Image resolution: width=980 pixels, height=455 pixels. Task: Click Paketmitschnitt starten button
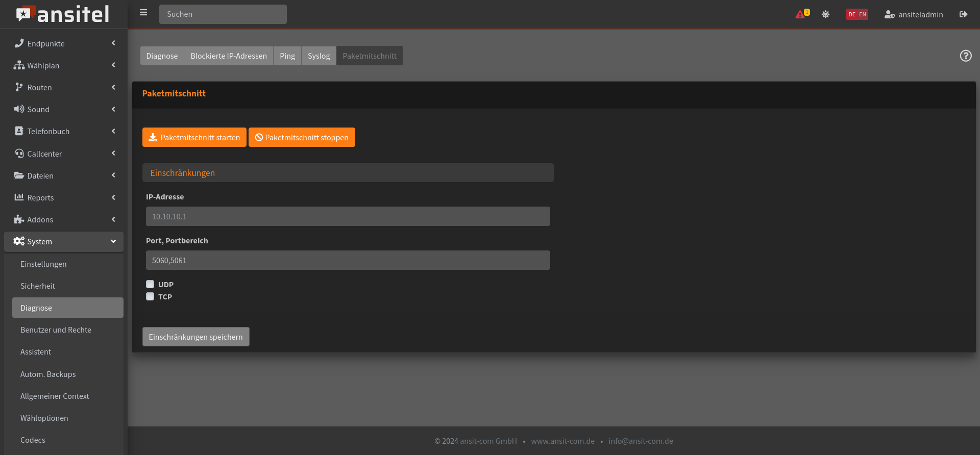click(194, 137)
